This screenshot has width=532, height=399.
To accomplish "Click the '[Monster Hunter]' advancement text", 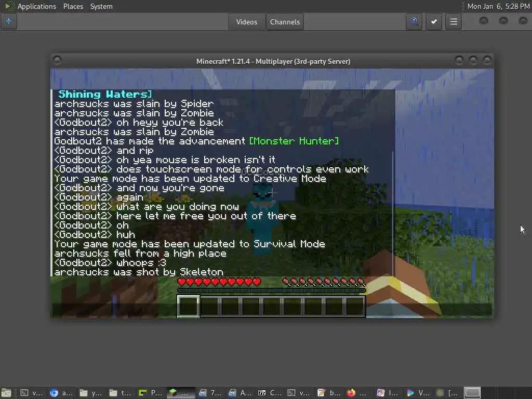I will 294,141.
